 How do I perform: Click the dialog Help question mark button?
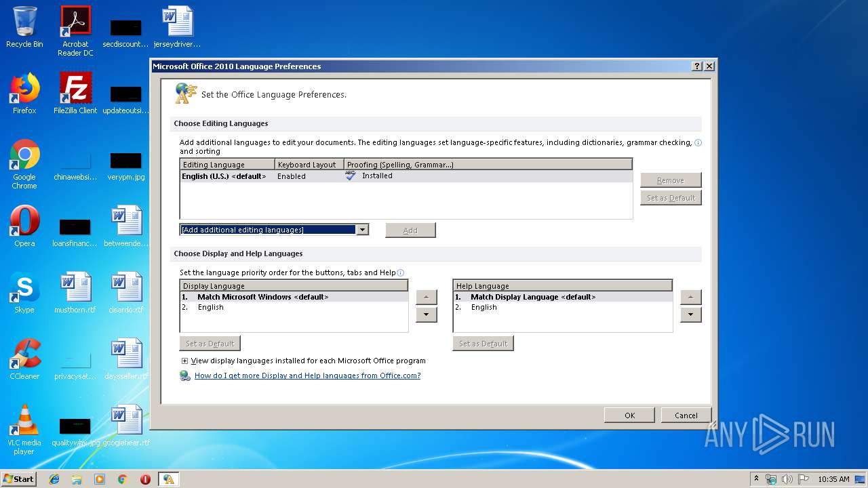pyautogui.click(x=697, y=66)
